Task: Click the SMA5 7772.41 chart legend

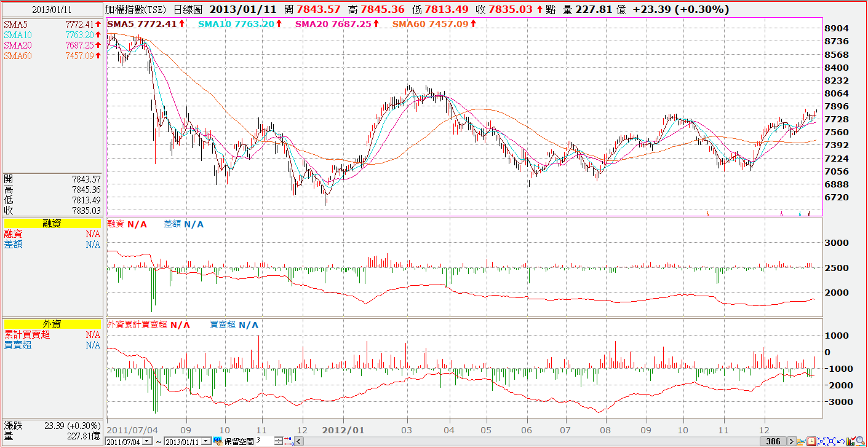Action: pyautogui.click(x=146, y=23)
